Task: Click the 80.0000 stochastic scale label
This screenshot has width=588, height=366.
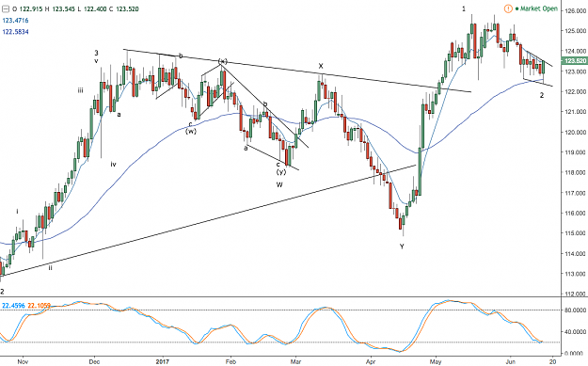Action: click(x=575, y=310)
